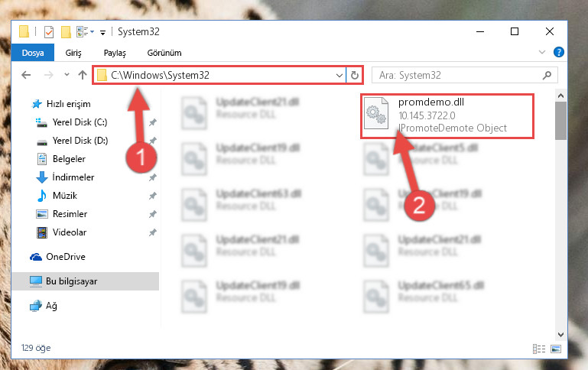Image resolution: width=588 pixels, height=370 pixels.
Task: Open the Görünüm ribbon tab
Action: pyautogui.click(x=164, y=53)
